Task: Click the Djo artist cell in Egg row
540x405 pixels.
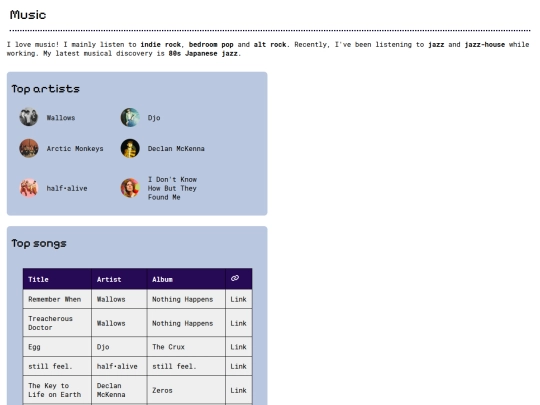Action: coord(119,346)
